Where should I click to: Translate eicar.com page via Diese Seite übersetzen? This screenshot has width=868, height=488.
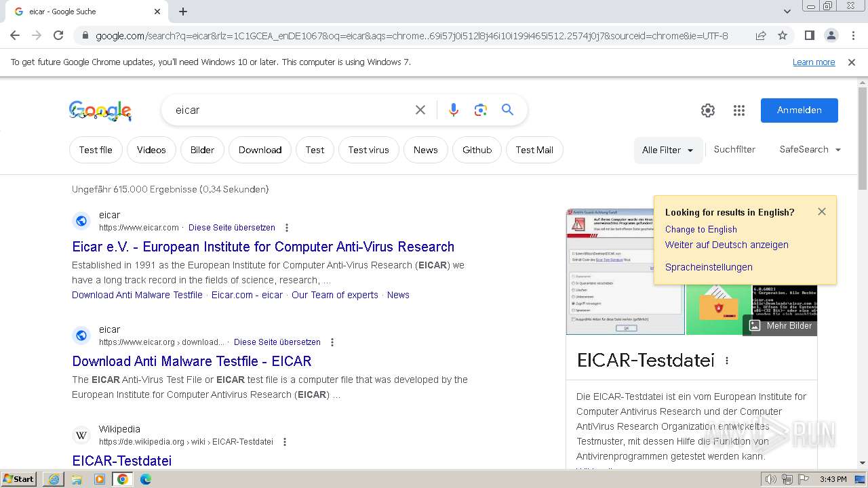[x=232, y=228]
